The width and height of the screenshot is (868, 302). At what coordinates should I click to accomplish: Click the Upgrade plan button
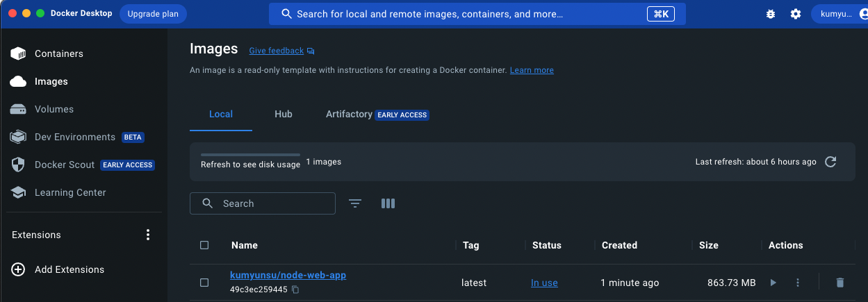153,14
